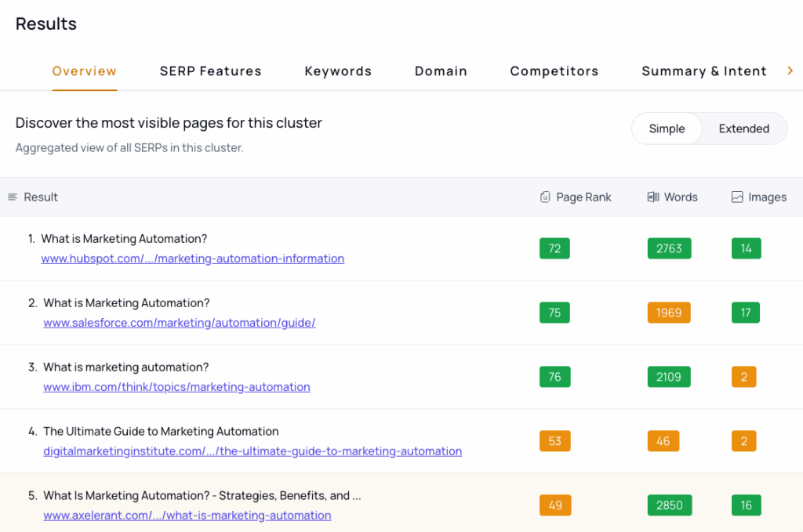Open the axelerant.com what-is-marketing-automation link
803x532 pixels.
[187, 516]
